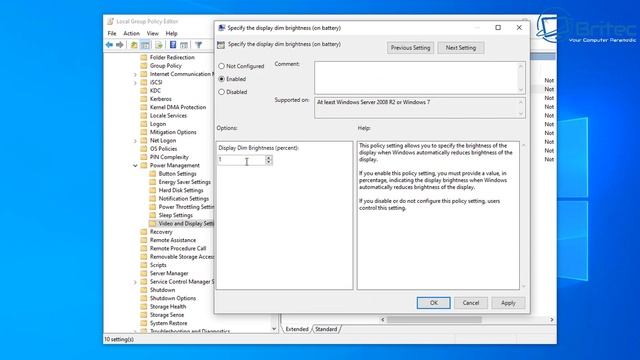This screenshot has width=640, height=360.
Task: Click the Next Setting button
Action: tap(460, 48)
